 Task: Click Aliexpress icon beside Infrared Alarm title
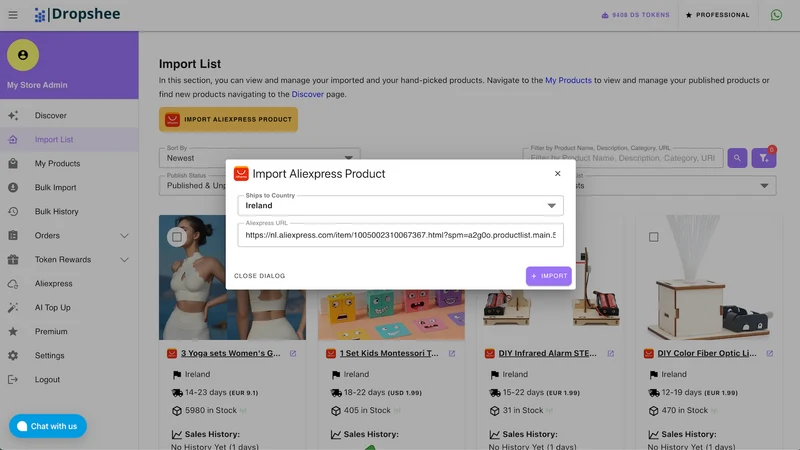[490, 353]
